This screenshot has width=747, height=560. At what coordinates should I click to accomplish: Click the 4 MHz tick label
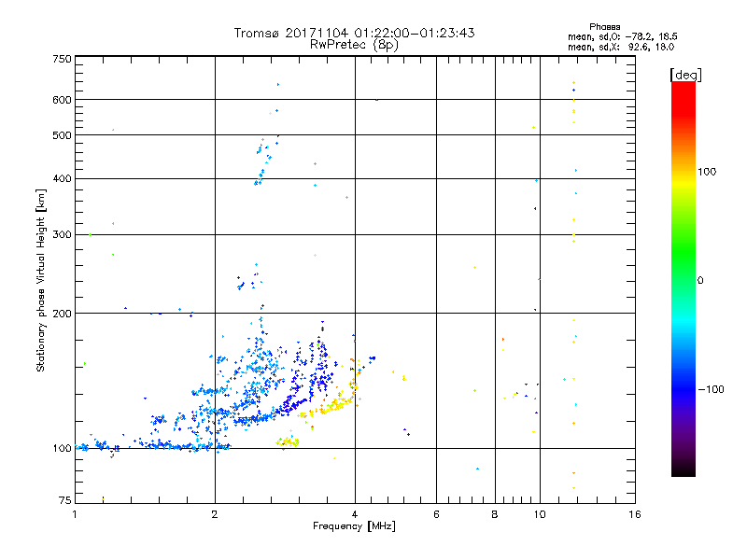(x=355, y=514)
